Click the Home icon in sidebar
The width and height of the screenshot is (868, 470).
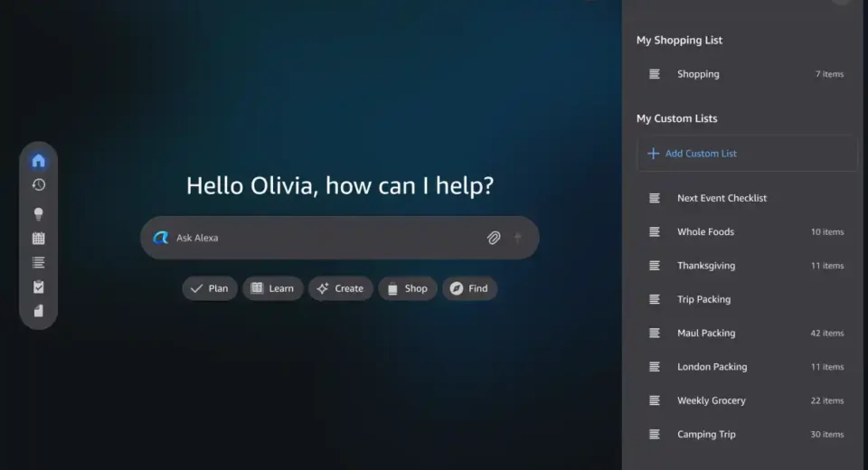pyautogui.click(x=38, y=161)
